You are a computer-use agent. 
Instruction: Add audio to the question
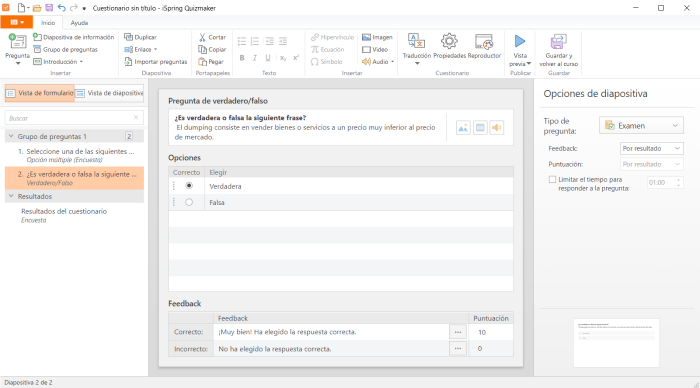click(496, 128)
